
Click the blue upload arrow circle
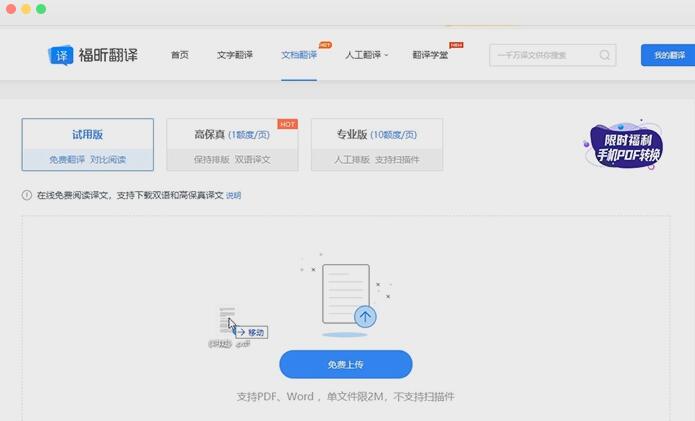coord(365,317)
